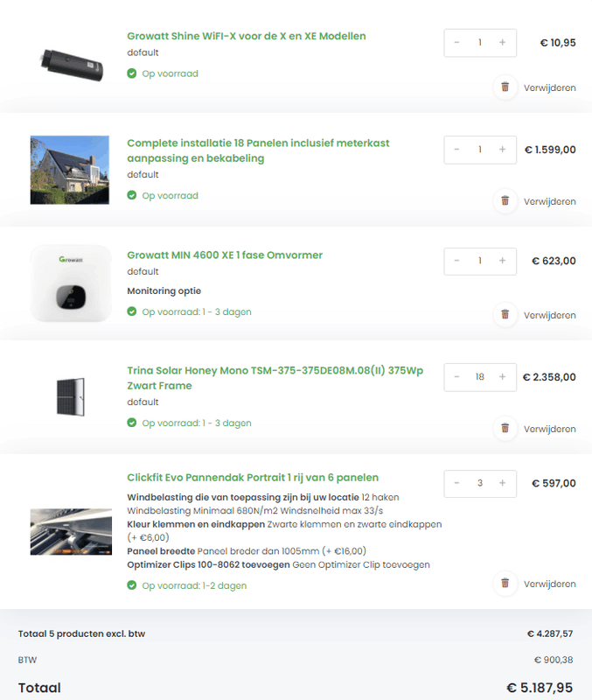592x700 pixels.
Task: Click the trash icon for Growatt MIN 4600 XE
Action: point(505,315)
